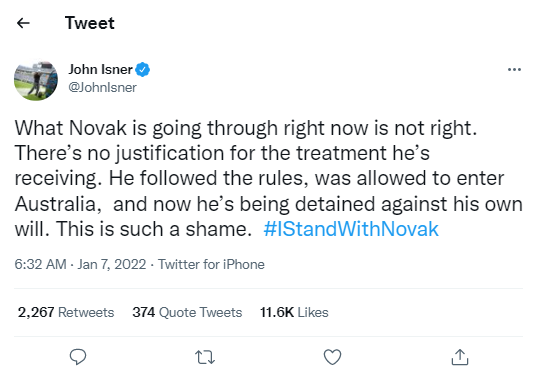This screenshot has width=538, height=377.
Task: Click the blue verified badge
Action: [142, 70]
